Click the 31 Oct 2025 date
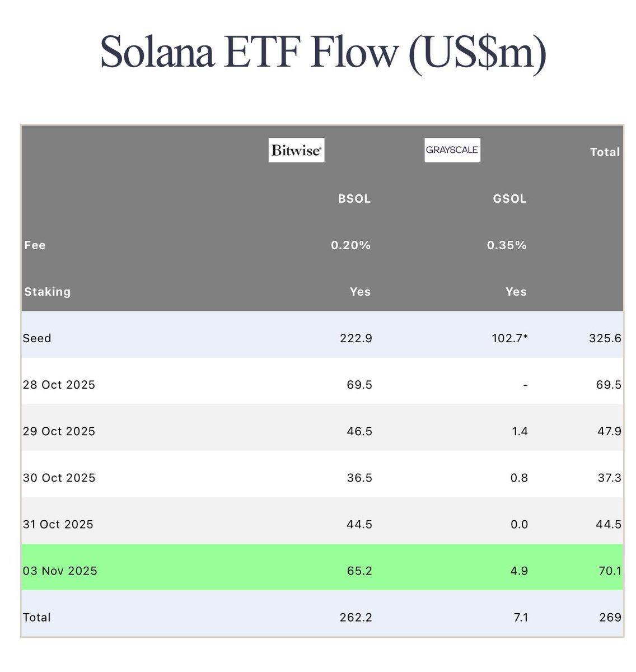Image resolution: width=636 pixels, height=672 pixels. tap(58, 524)
